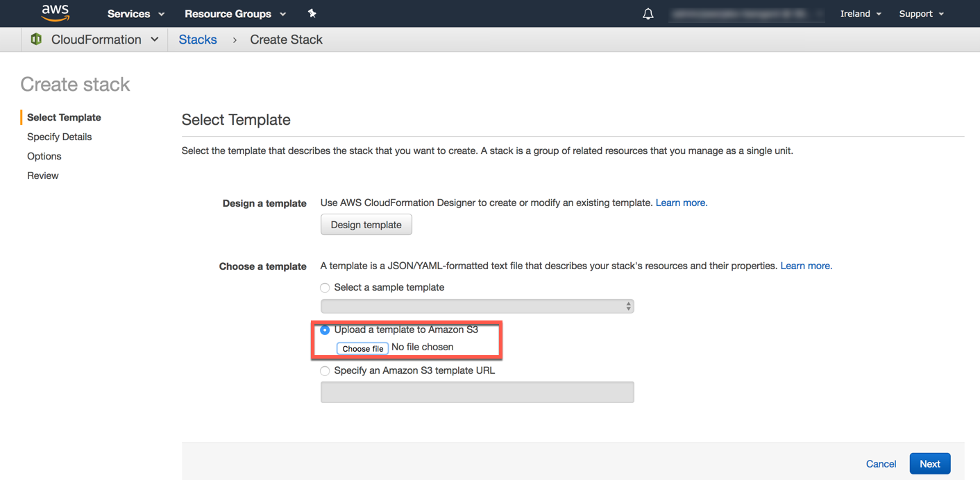Open the Ireland region dropdown
The height and width of the screenshot is (480, 980).
click(861, 14)
